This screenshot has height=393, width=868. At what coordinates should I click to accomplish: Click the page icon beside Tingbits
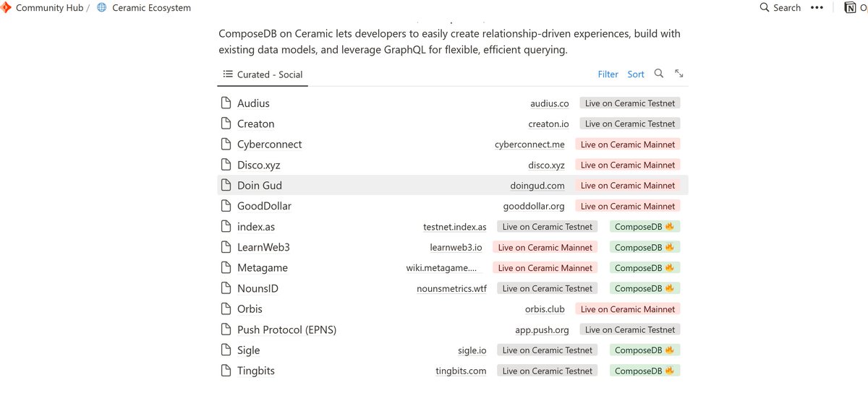(226, 371)
